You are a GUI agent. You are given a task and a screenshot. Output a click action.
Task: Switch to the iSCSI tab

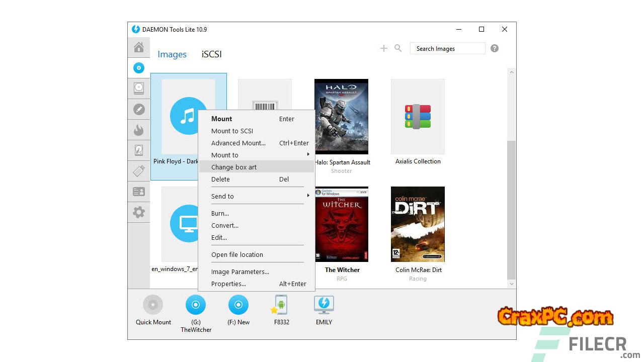211,54
